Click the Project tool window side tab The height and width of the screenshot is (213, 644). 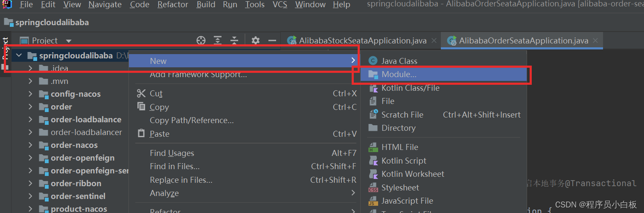pyautogui.click(x=6, y=53)
